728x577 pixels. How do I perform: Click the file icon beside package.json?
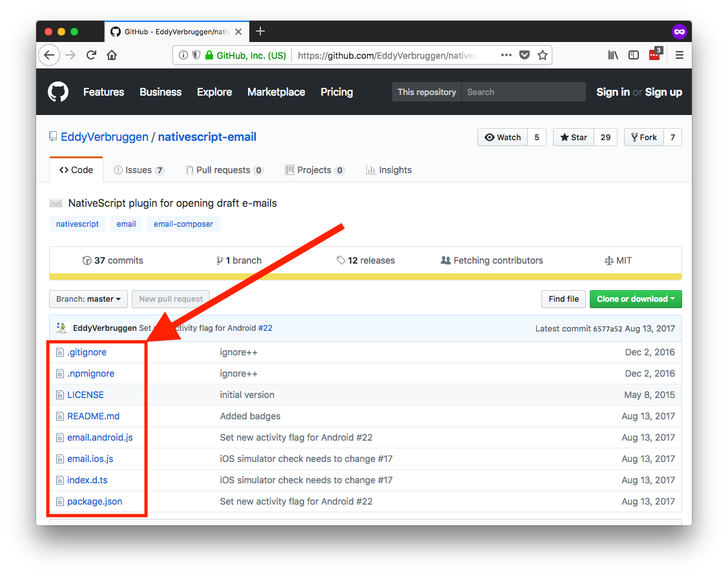coord(60,502)
